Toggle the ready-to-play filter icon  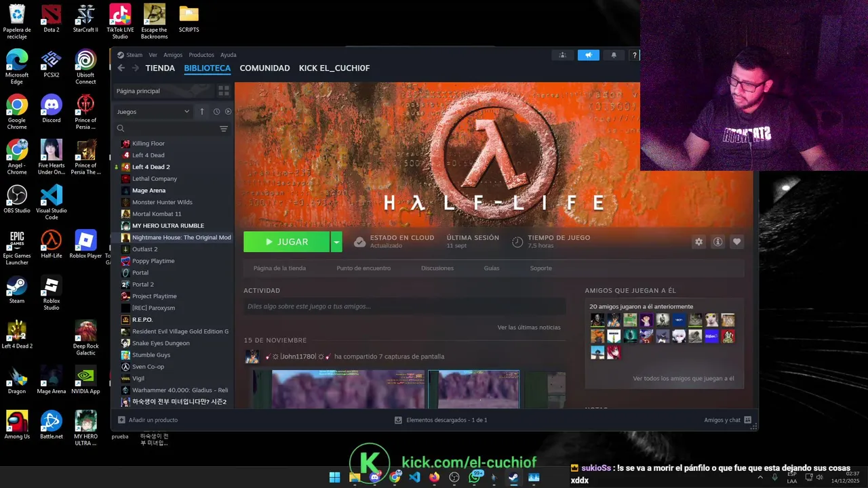[x=228, y=112]
